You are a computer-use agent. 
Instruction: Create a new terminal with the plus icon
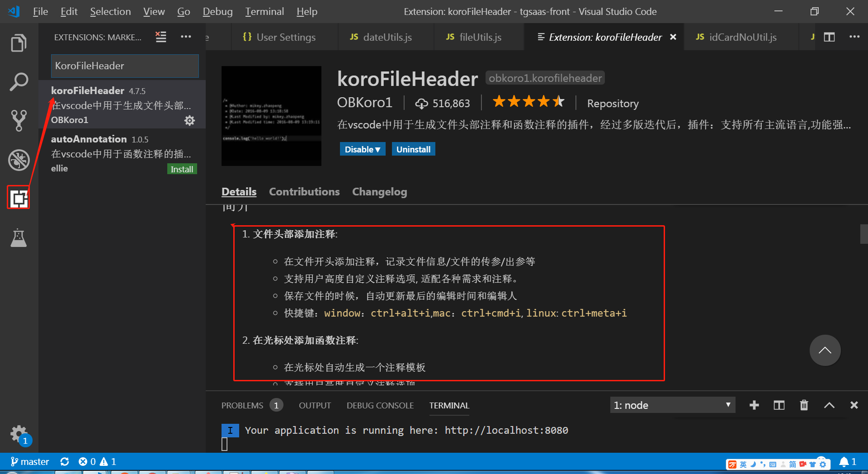pyautogui.click(x=754, y=405)
